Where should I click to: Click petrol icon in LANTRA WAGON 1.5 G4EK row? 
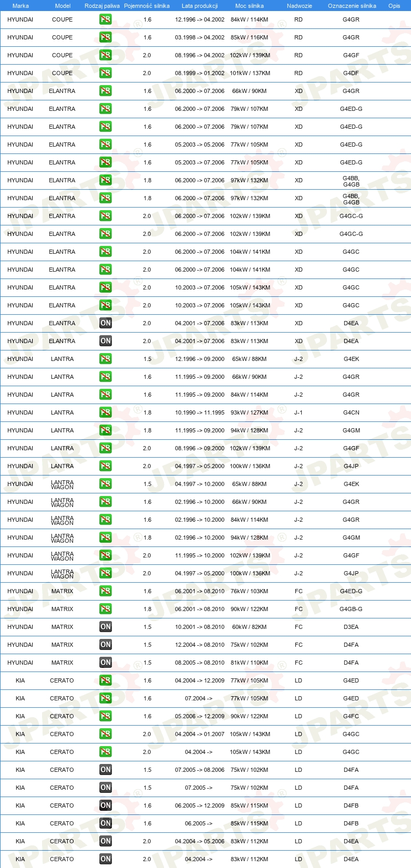(x=106, y=484)
